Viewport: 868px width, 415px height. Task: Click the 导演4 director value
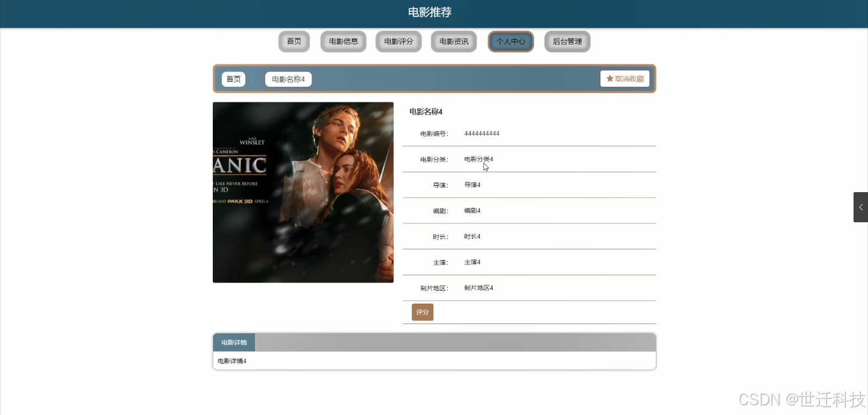pyautogui.click(x=472, y=184)
